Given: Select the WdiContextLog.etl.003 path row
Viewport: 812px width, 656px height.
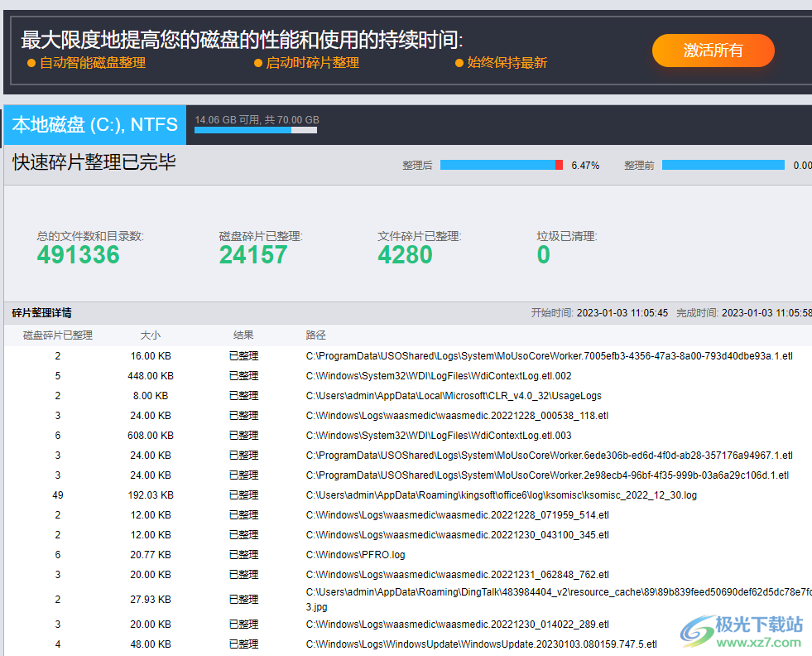Looking at the screenshot, I should (x=408, y=435).
